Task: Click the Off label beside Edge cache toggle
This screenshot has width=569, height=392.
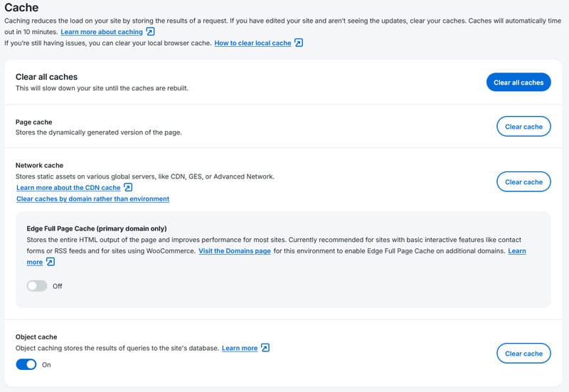Action: (58, 286)
